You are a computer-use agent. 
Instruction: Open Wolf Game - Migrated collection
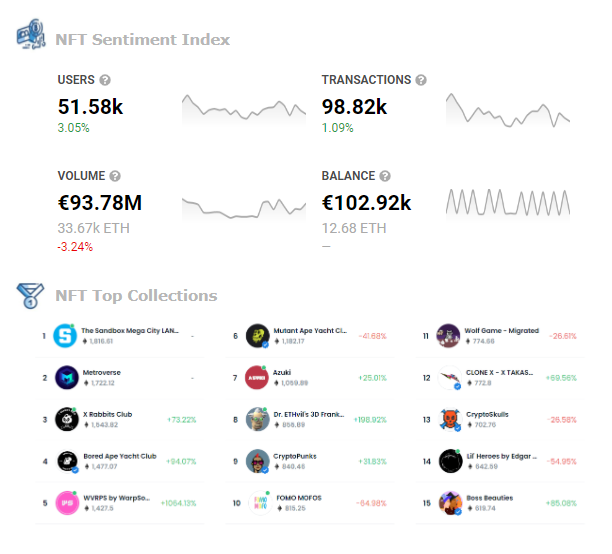502,331
